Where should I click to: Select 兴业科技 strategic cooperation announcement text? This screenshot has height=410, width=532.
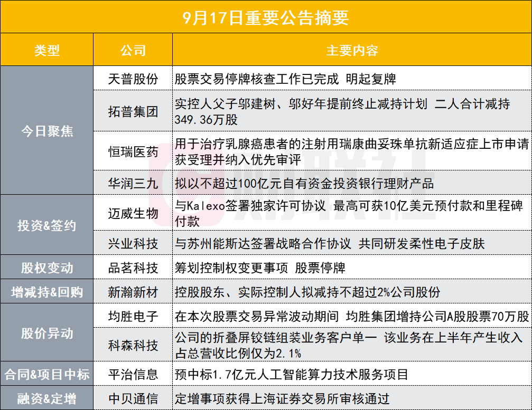point(330,244)
